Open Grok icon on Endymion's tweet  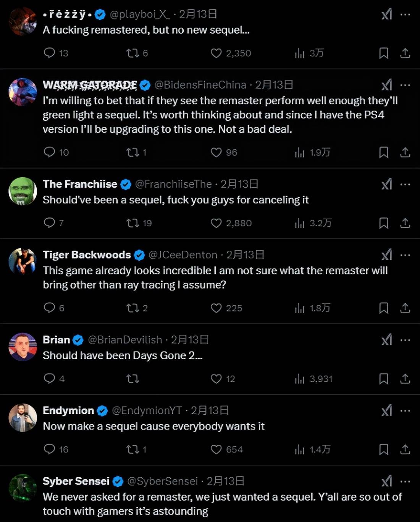tap(387, 410)
